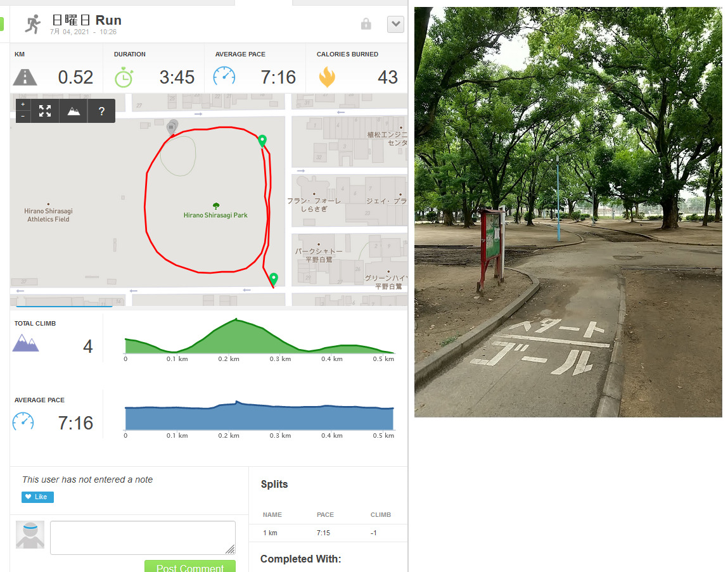The image size is (728, 572).
Task: Click the running figure activity icon
Action: click(x=33, y=24)
